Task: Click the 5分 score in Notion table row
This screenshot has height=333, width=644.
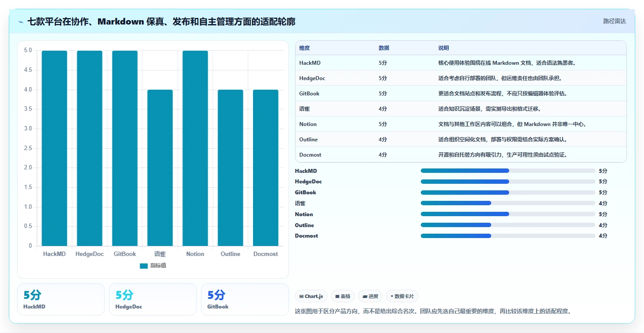Action: 383,124
